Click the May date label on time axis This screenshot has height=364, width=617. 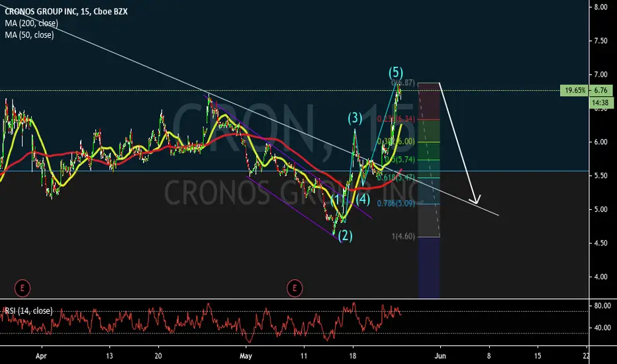click(246, 356)
